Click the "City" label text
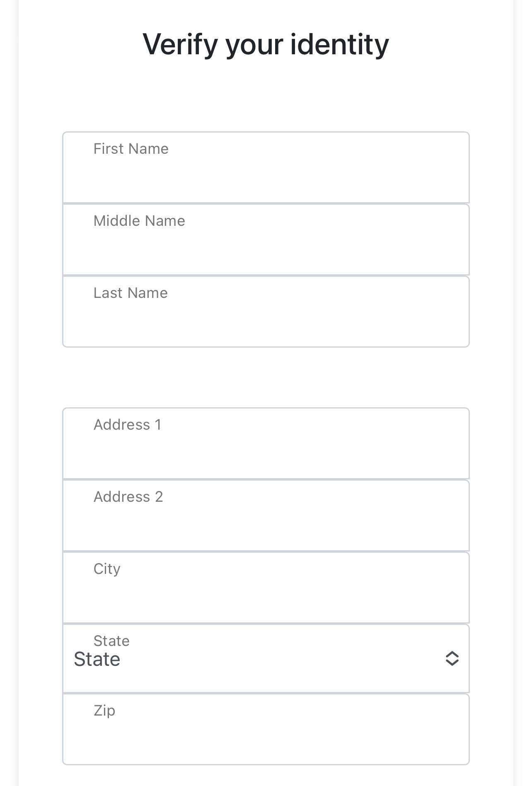 point(107,569)
